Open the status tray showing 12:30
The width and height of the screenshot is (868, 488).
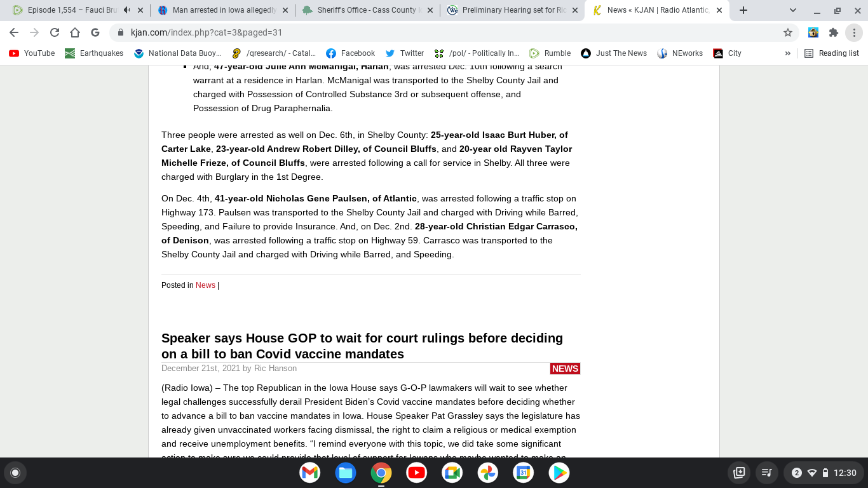click(824, 473)
